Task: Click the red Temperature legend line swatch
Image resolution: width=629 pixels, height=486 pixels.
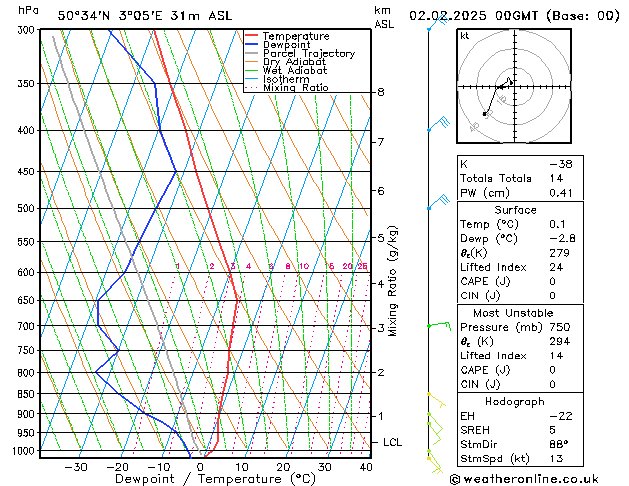Action: 252,36
